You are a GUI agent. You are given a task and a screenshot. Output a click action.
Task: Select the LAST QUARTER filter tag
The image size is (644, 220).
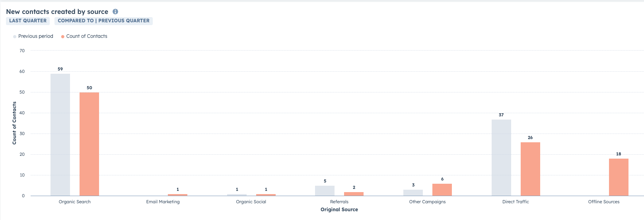click(28, 21)
